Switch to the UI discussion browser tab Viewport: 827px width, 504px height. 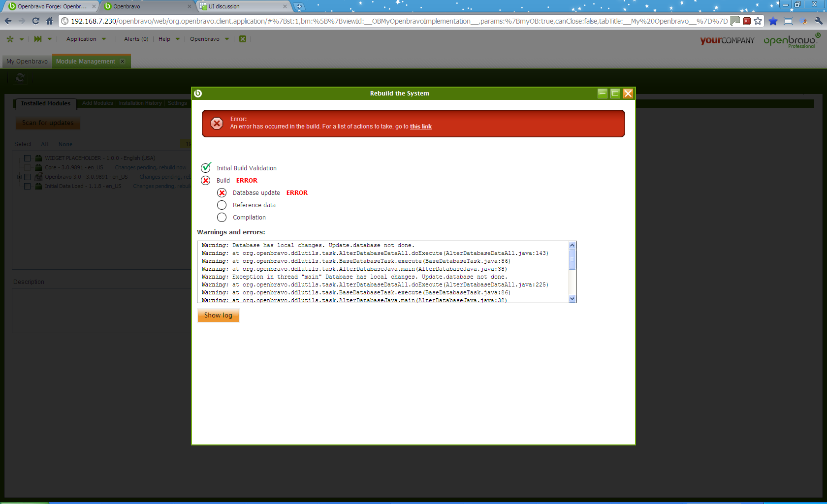point(243,6)
